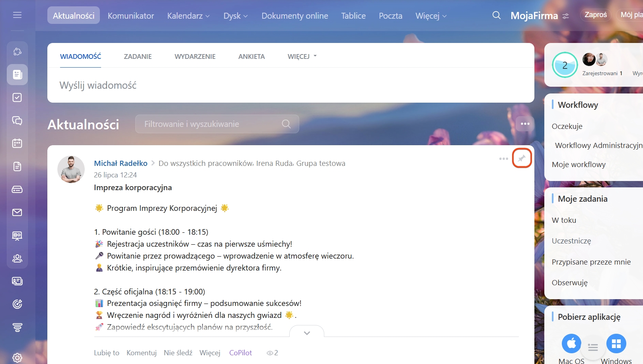This screenshot has width=643, height=364.
Task: Open the WIĘCEJ dropdown in post composer
Action: 302,56
